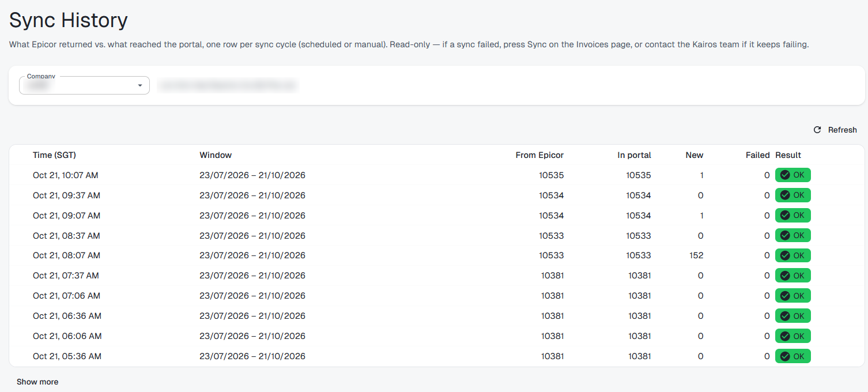Click OK badge for 08:37 AM sync
This screenshot has height=392, width=868.
point(792,235)
